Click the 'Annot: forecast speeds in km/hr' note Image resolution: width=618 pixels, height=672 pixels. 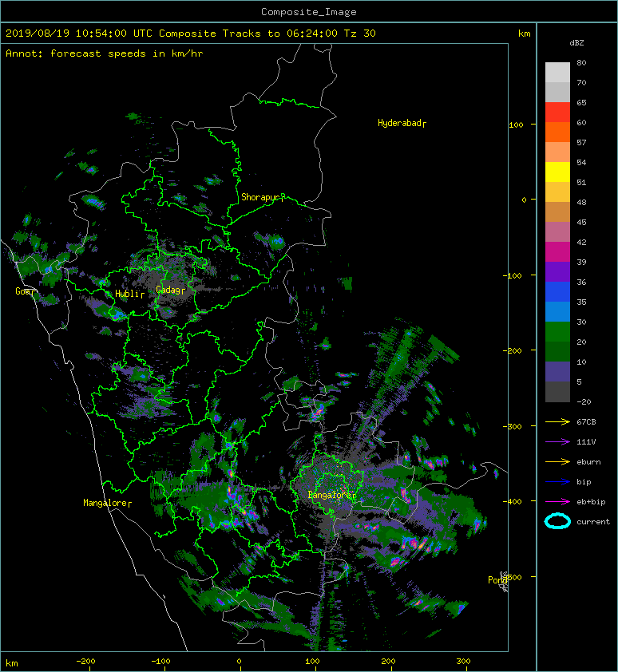(x=105, y=53)
